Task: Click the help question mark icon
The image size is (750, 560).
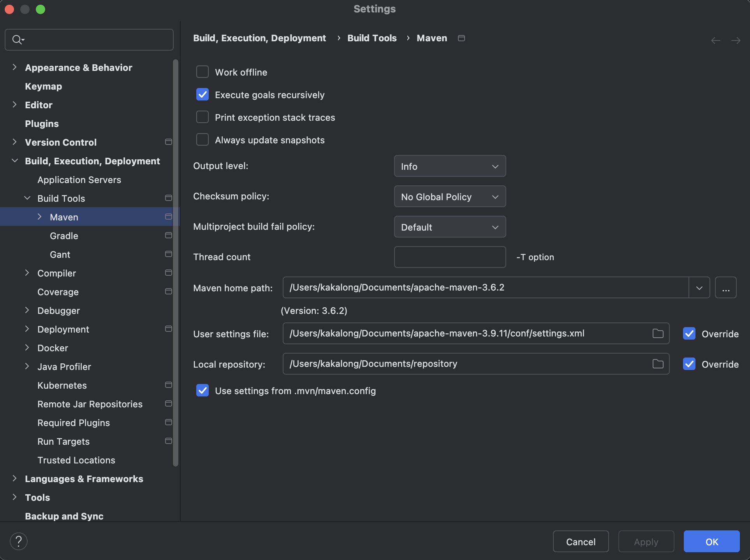Action: [x=18, y=541]
